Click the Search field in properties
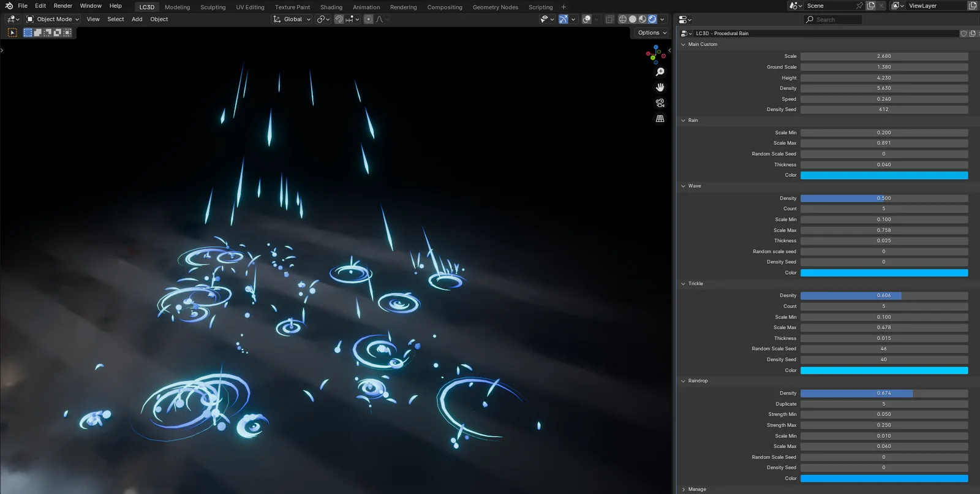Viewport: 980px width, 494px height. 833,20
